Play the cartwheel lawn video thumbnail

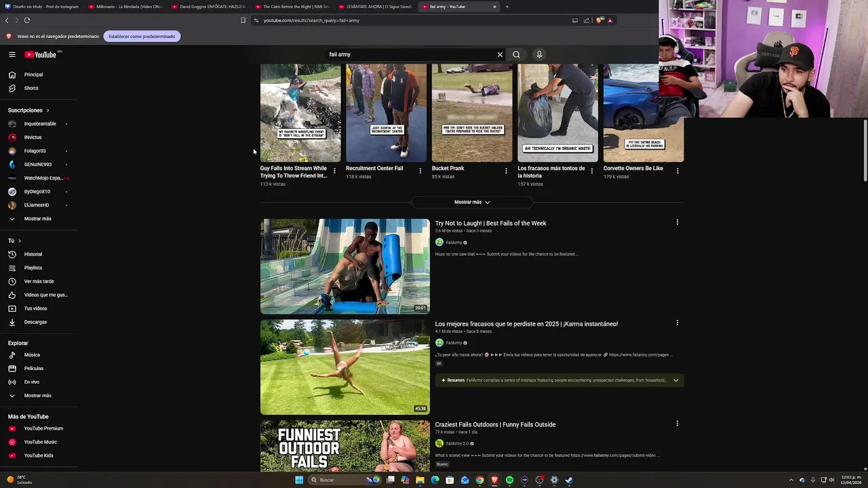(344, 367)
